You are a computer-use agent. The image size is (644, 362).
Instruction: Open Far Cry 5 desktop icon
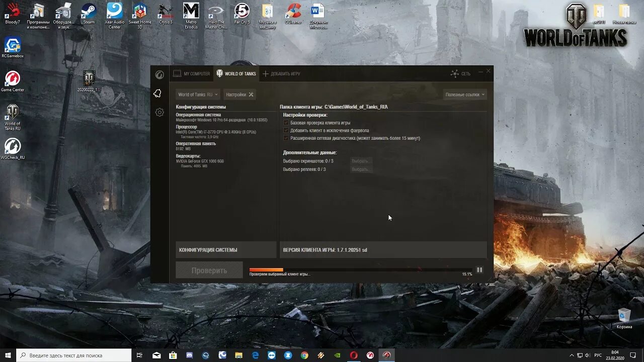pos(242,14)
